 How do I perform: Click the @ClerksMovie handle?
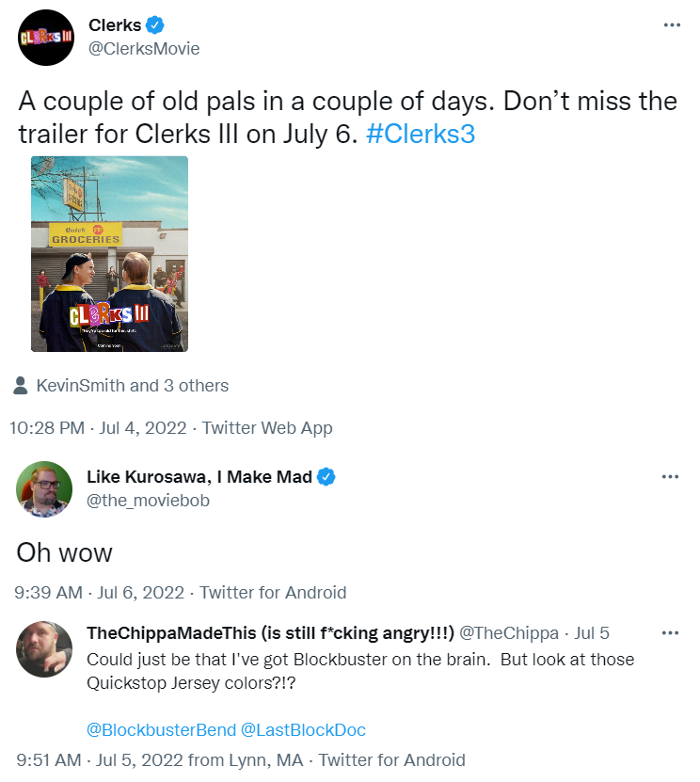pos(144,48)
